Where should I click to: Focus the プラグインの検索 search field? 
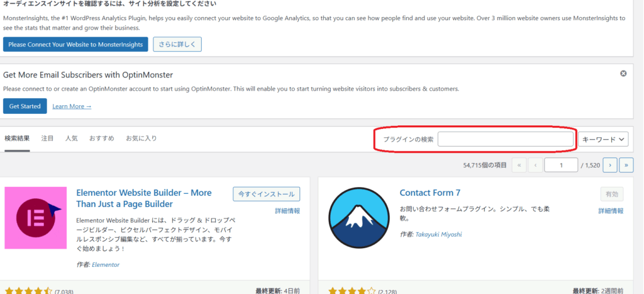pos(506,139)
